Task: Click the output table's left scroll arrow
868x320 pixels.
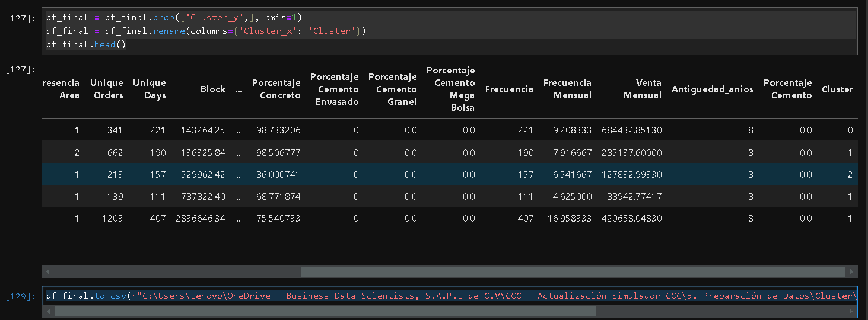Action: pyautogui.click(x=47, y=272)
